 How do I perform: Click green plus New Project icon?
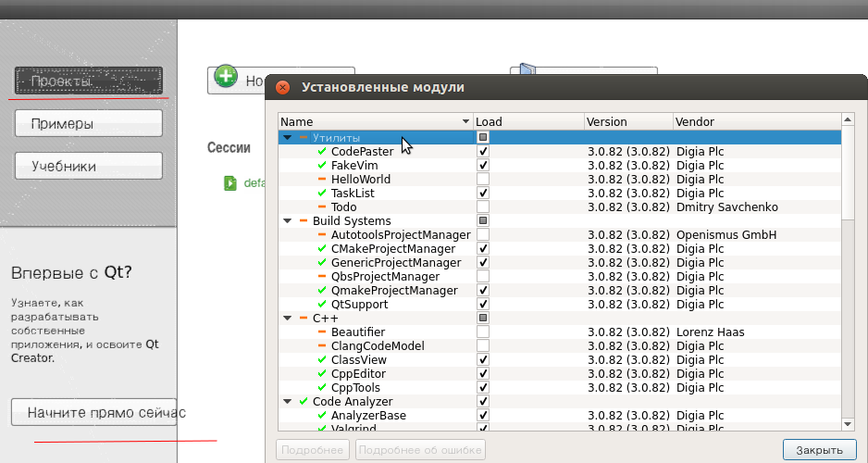(x=226, y=76)
